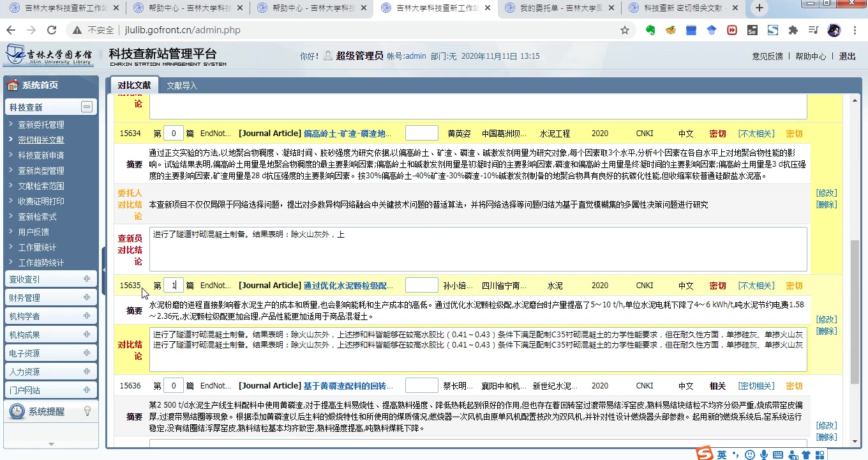Switch to the 文献导入 tab
The height and width of the screenshot is (460, 868).
tap(182, 86)
